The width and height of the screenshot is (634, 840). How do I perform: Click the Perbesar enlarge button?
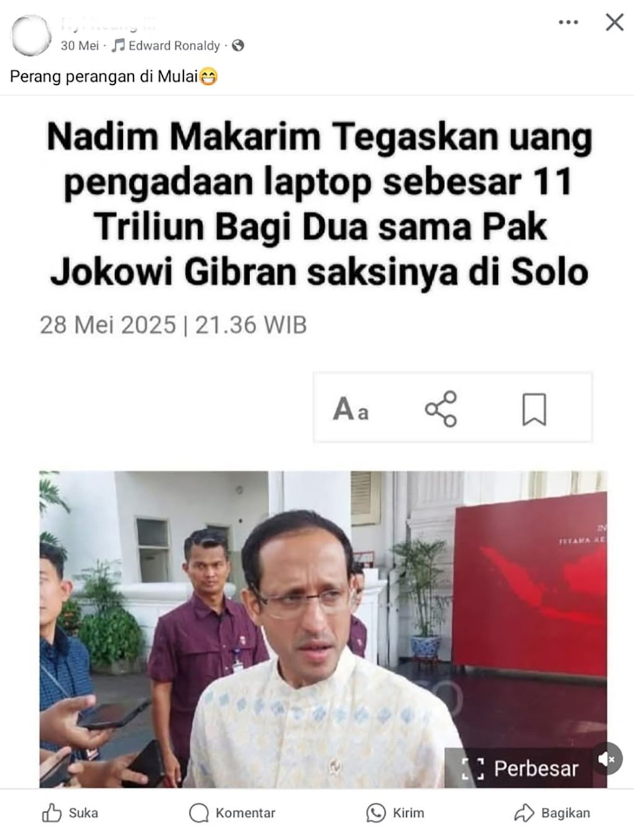tap(519, 768)
